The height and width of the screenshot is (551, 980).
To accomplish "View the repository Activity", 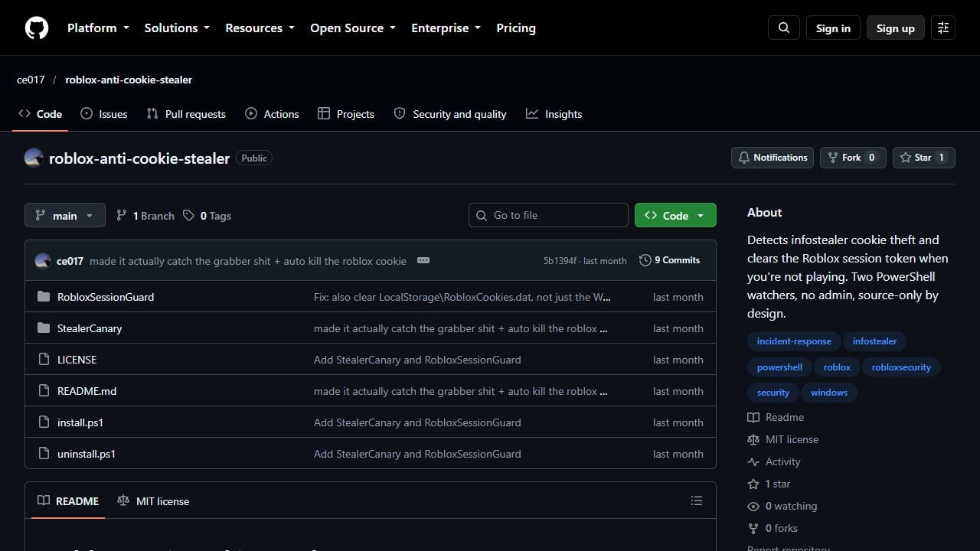I will click(774, 461).
